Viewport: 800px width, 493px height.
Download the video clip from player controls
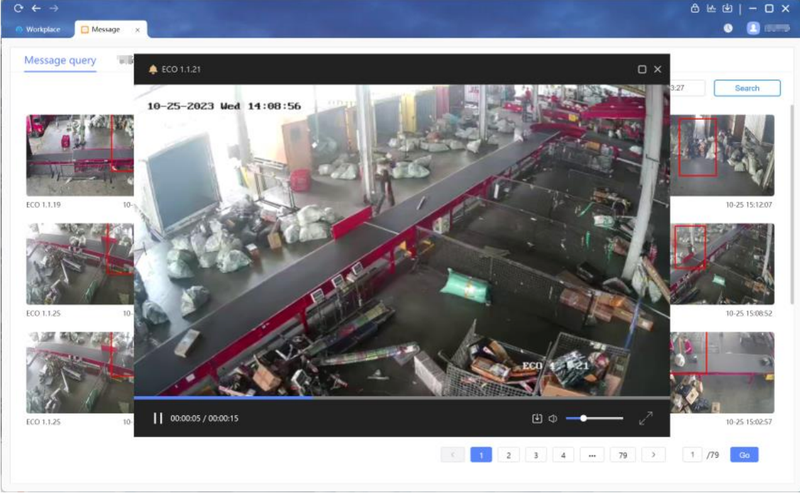click(537, 418)
